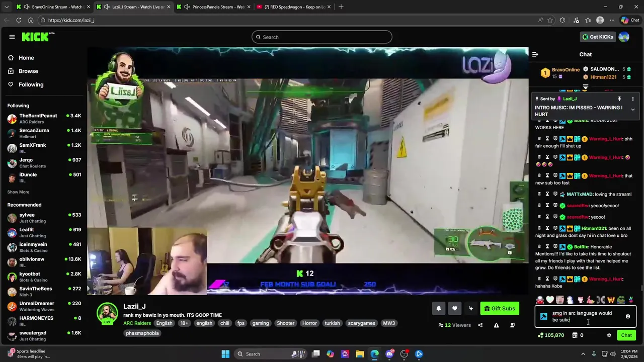Click BravoOnline on gift leaderboard
Viewport: 644px width, 362px height.
pyautogui.click(x=566, y=70)
